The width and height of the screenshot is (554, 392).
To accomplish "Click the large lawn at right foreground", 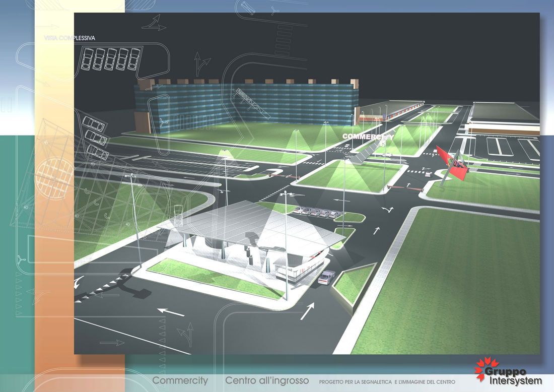I will coord(453,282).
